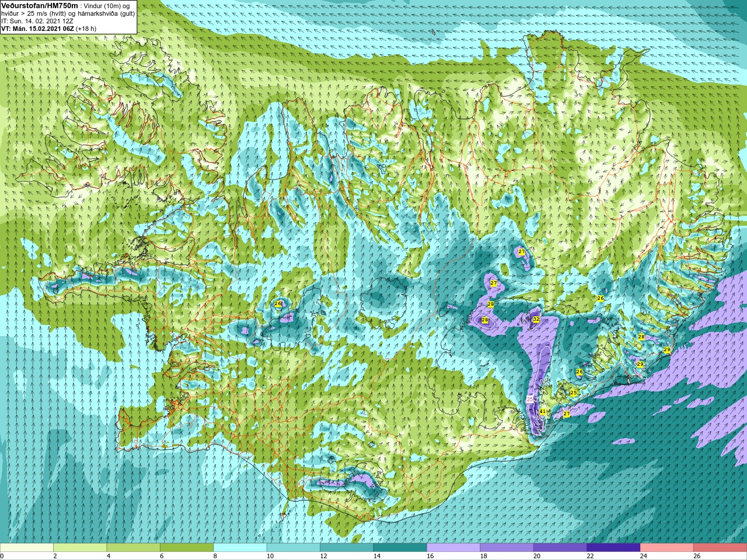Click the 14–16 m/s dark teal legend swatch
Image resolution: width=747 pixels, height=560 pixels.
(400, 548)
